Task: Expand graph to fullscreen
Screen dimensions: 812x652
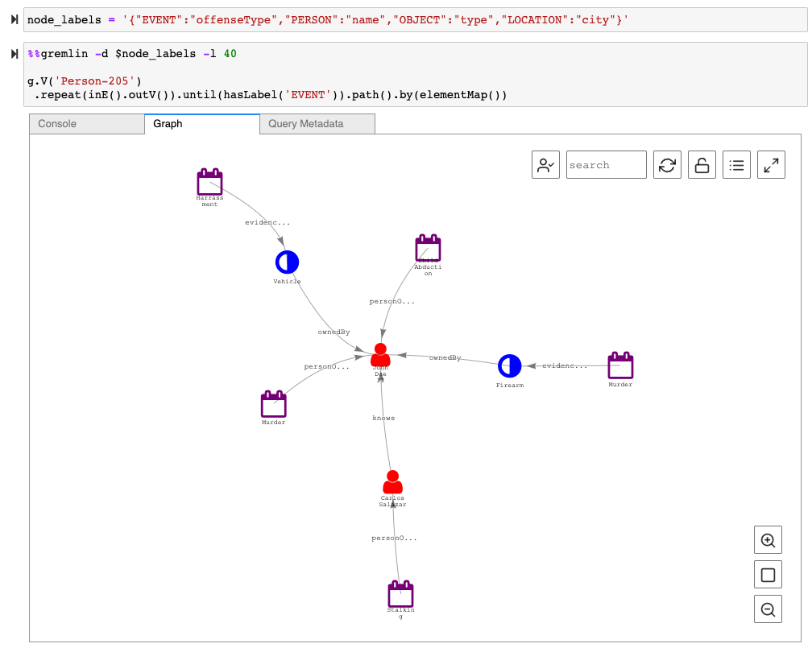Action: 771,165
